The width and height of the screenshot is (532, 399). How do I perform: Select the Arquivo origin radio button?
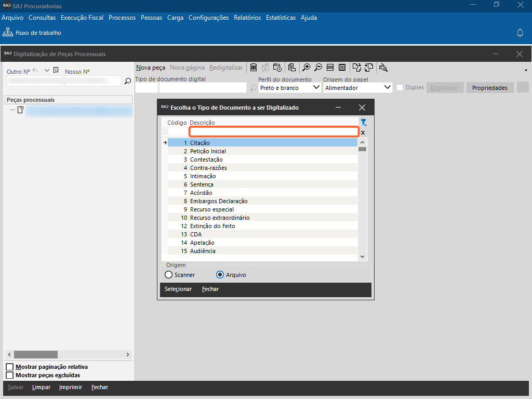pyautogui.click(x=220, y=275)
